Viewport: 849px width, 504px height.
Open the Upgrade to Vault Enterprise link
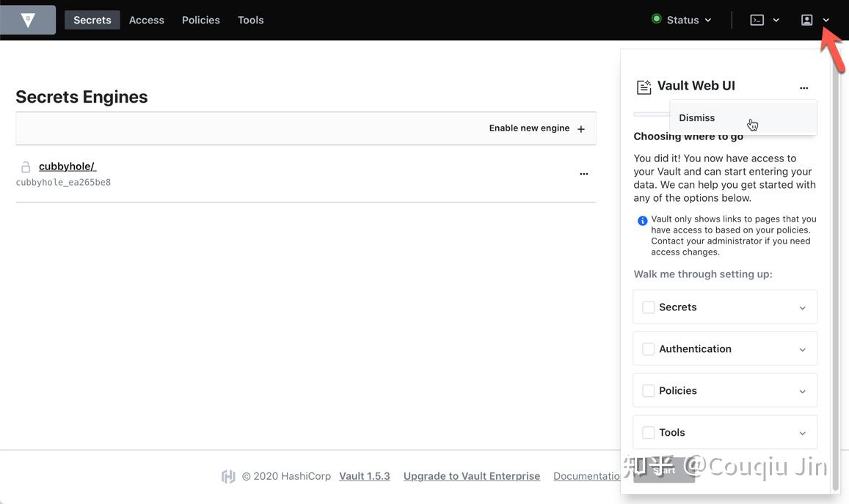[x=471, y=476]
